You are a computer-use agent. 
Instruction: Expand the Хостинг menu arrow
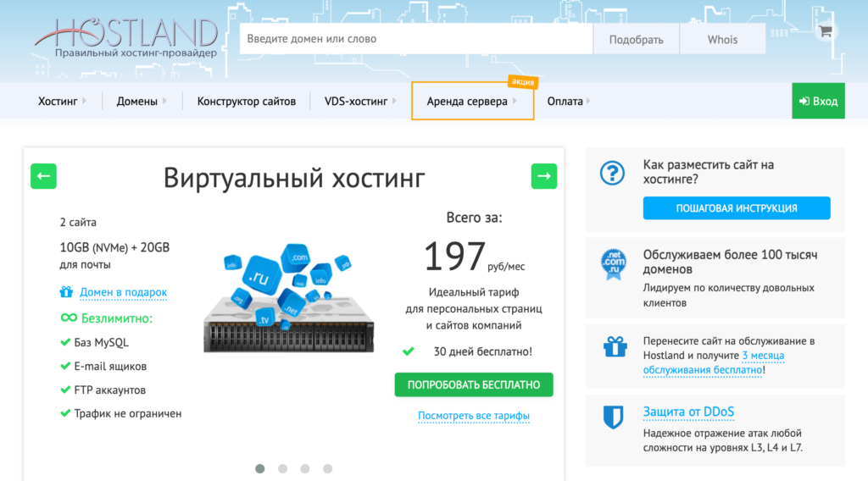[x=84, y=101]
